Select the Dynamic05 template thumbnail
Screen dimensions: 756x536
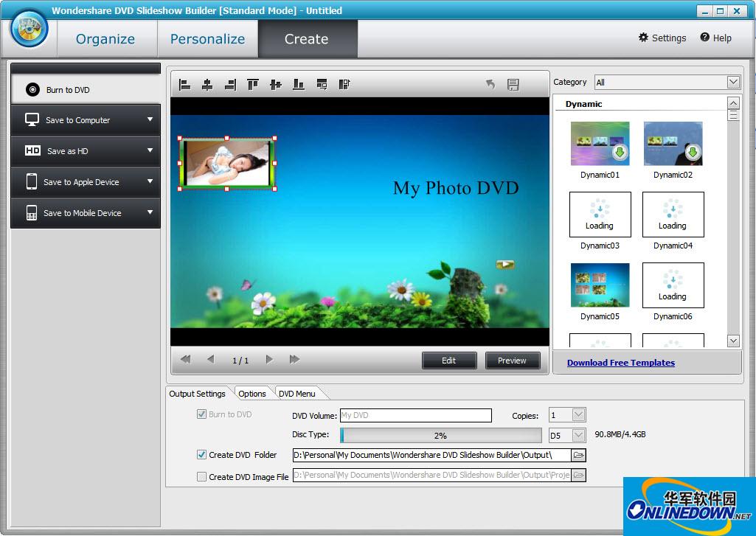point(600,285)
